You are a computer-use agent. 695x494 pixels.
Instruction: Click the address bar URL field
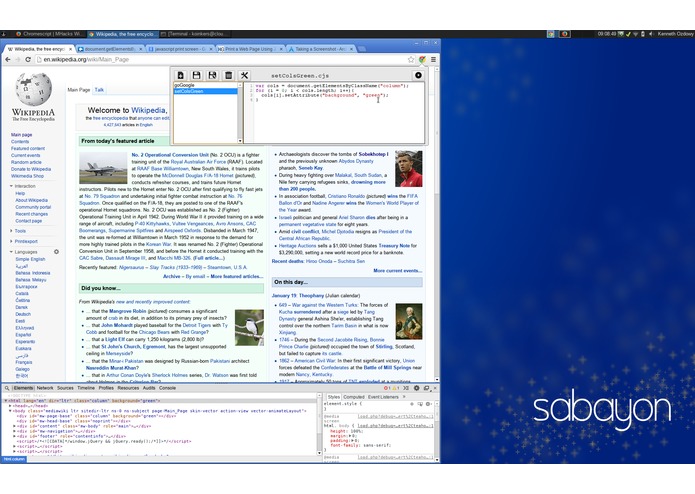coord(222,59)
